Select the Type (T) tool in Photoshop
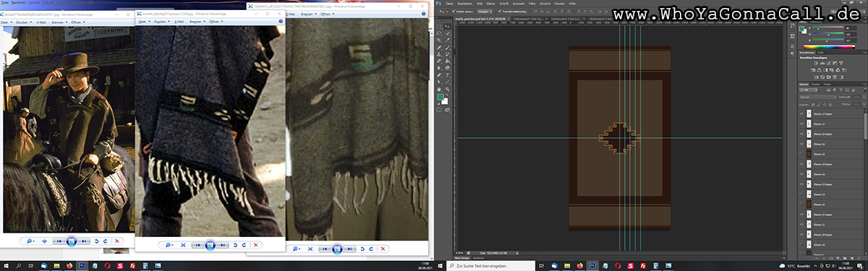Viewport: 868px width, 271px height. 447,75
